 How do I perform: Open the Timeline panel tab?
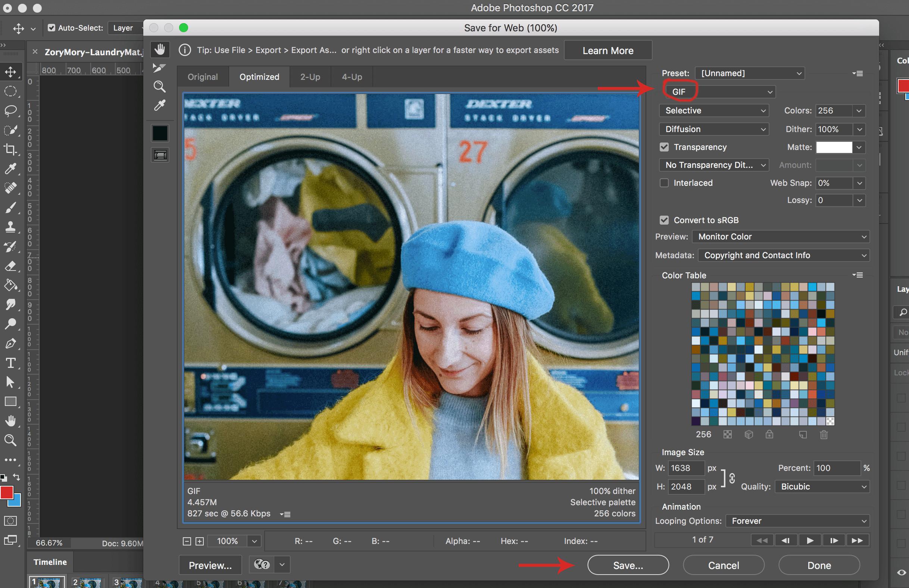click(50, 562)
